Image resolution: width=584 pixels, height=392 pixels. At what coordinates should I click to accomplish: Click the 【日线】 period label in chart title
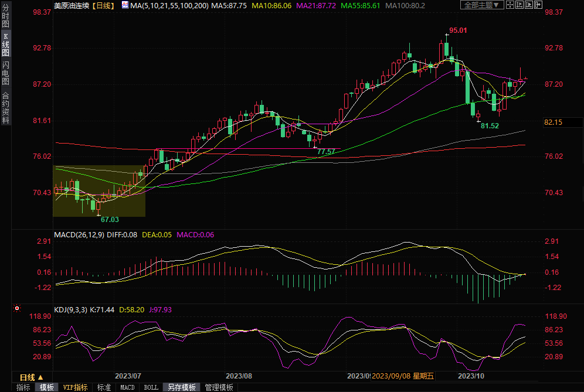point(103,5)
